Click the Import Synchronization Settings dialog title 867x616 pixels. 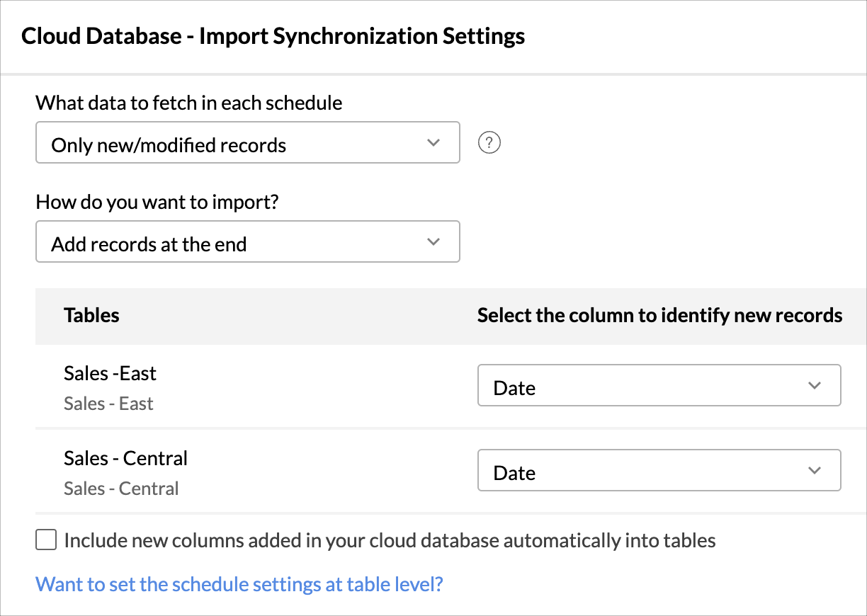(x=273, y=36)
